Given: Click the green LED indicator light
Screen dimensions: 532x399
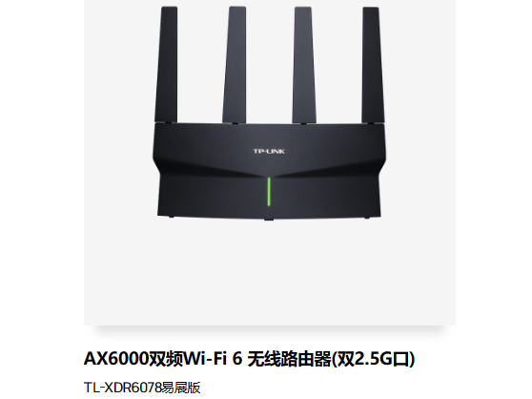Looking at the screenshot, I should tap(269, 192).
